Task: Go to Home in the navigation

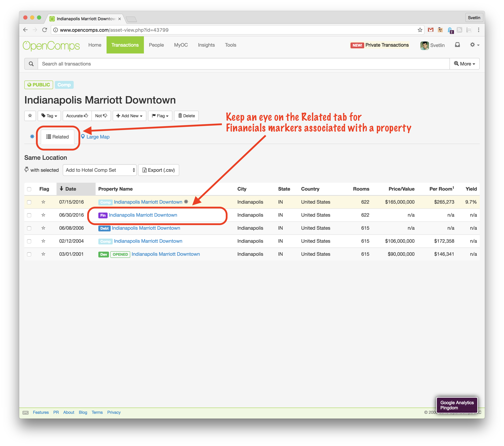Action: [x=95, y=45]
